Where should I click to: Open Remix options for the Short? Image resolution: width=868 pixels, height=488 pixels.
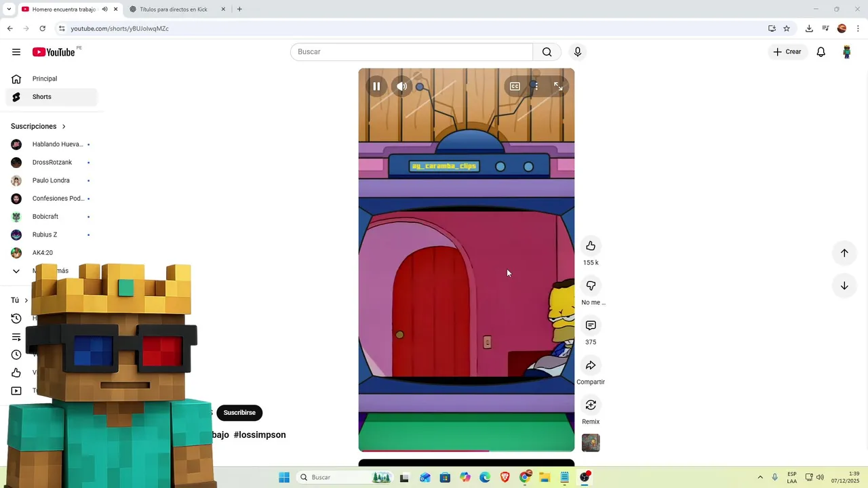[591, 405]
